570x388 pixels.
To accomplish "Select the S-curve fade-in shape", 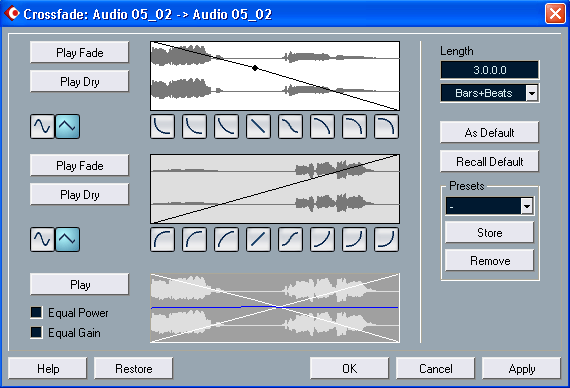I will tap(290, 239).
